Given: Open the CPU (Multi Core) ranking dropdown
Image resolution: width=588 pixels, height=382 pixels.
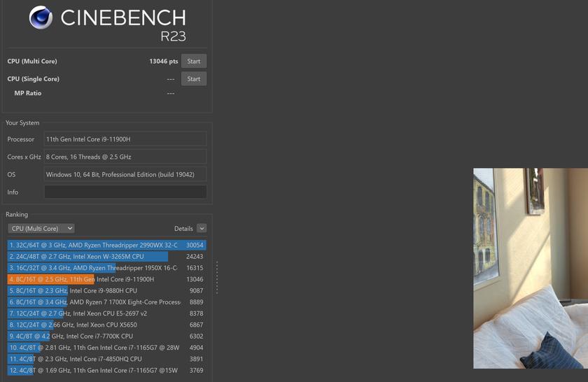Looking at the screenshot, I should pos(41,228).
